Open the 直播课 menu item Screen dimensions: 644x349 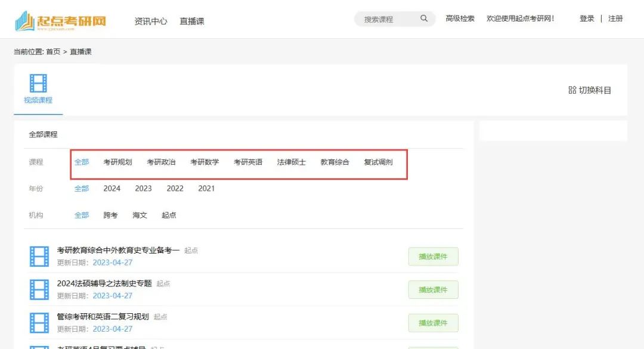(192, 21)
